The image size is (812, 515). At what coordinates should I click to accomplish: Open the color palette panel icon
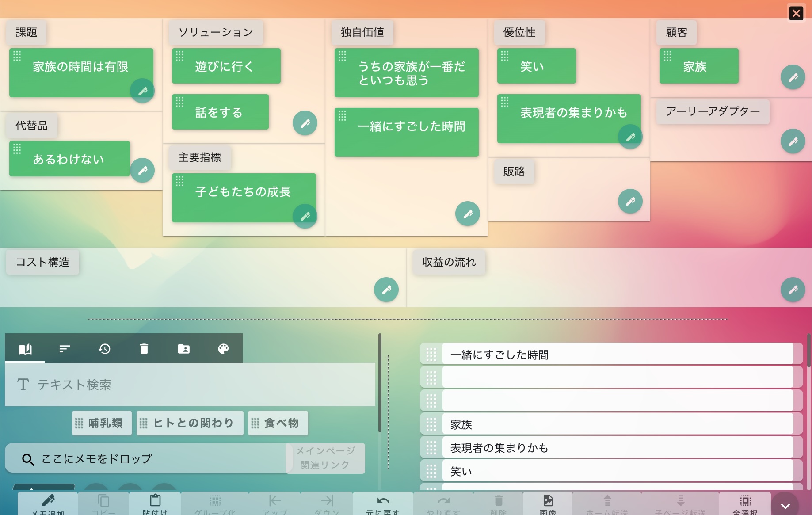[223, 349]
